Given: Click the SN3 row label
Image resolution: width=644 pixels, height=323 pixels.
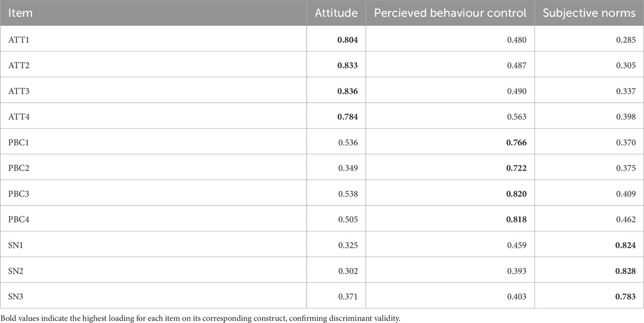Looking at the screenshot, I should [x=16, y=297].
